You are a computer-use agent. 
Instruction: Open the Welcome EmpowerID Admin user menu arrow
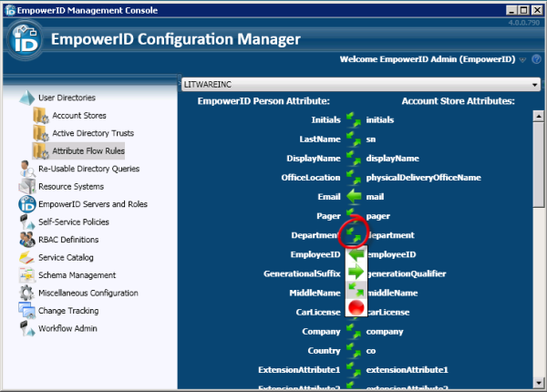(x=522, y=60)
